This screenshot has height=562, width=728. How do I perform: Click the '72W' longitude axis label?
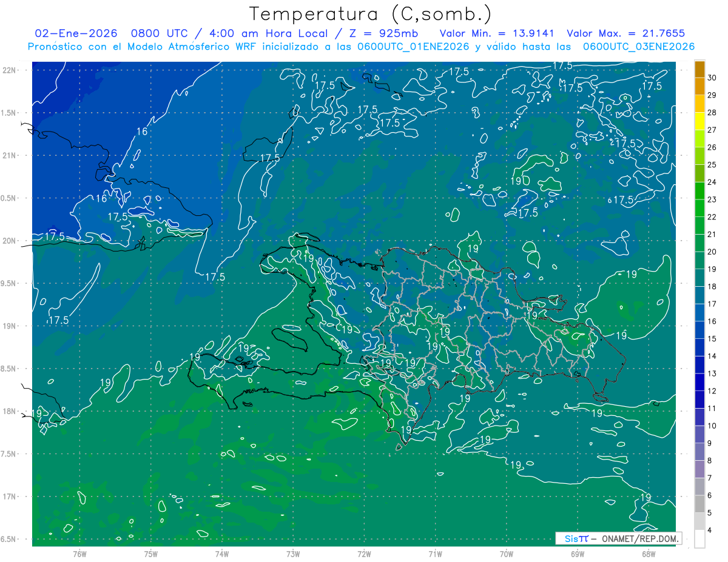[x=364, y=554]
